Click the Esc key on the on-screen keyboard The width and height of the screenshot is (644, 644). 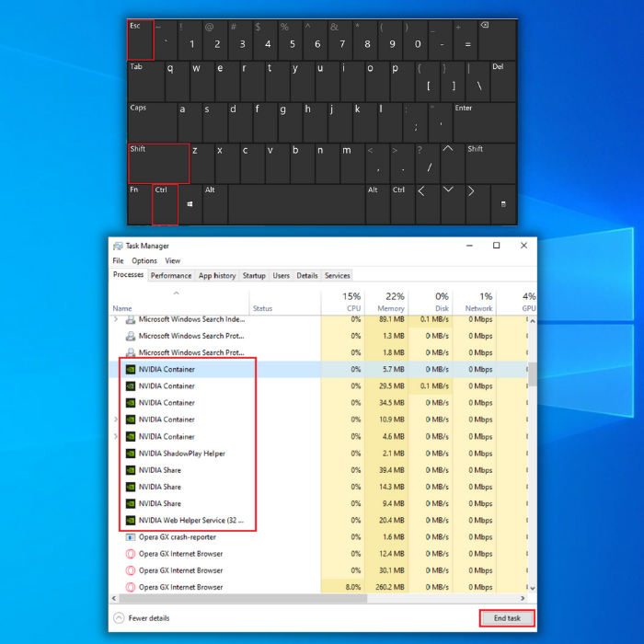(141, 40)
